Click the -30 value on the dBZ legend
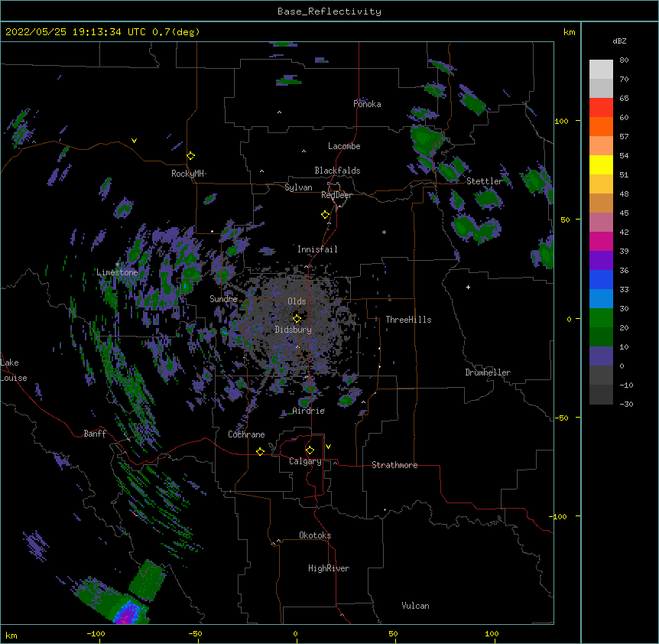The height and width of the screenshot is (644, 659). [x=626, y=405]
